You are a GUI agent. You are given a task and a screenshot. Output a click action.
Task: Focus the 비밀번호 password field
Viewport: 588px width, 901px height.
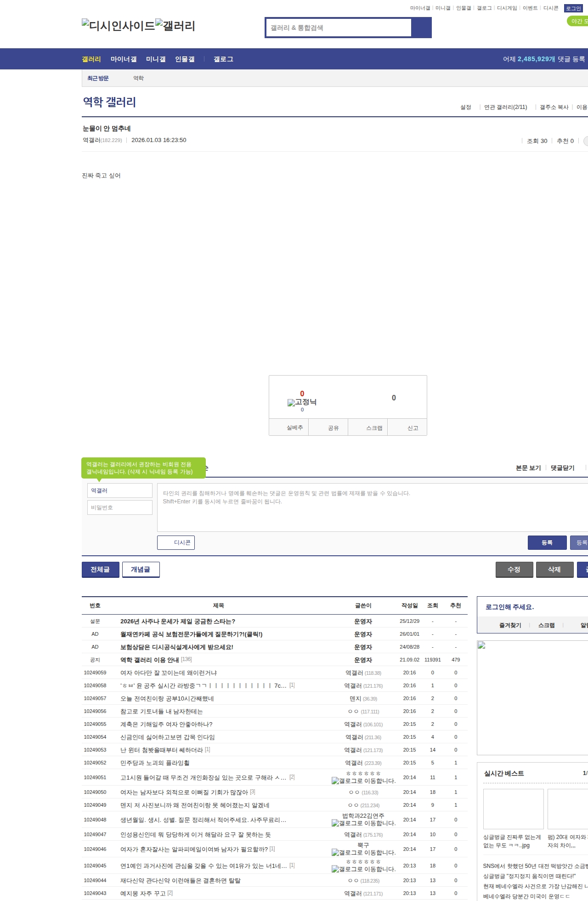click(x=120, y=508)
